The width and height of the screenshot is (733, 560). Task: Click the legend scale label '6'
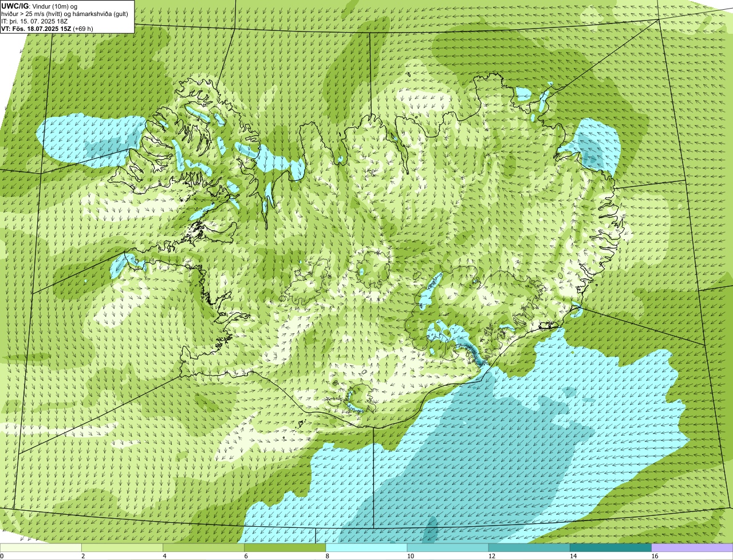click(x=246, y=556)
